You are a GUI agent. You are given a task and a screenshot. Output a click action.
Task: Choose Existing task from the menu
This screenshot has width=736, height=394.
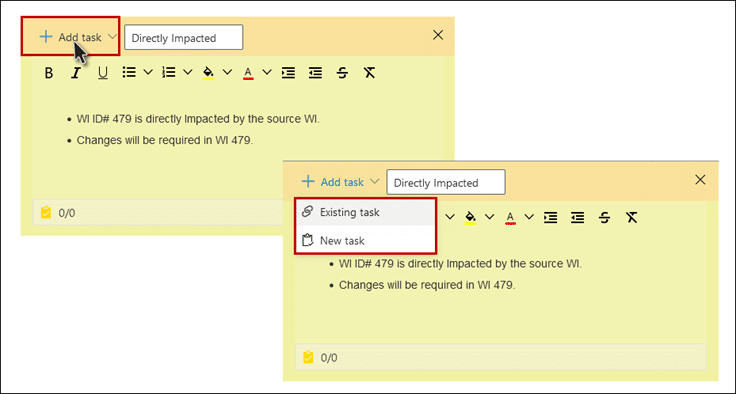pyautogui.click(x=366, y=212)
